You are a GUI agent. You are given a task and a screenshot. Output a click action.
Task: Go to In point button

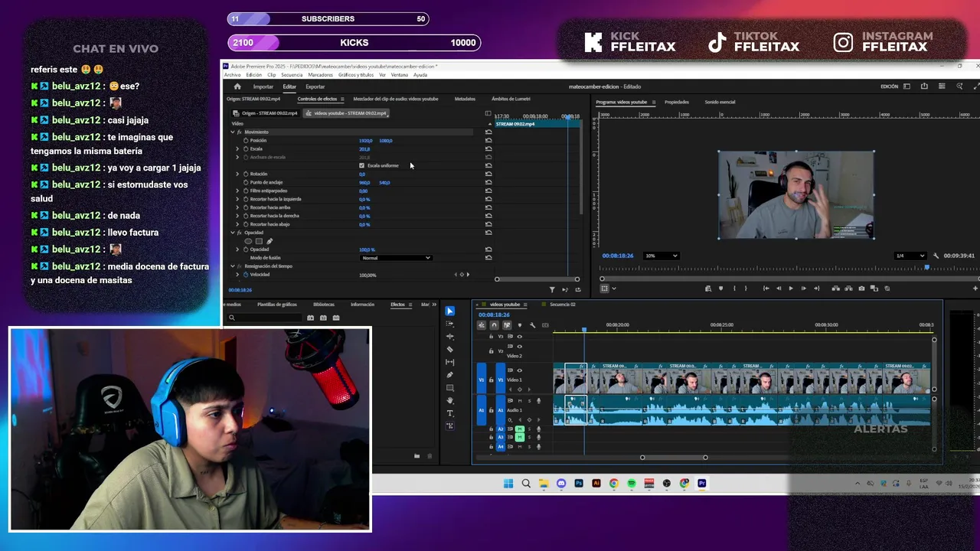(x=766, y=289)
